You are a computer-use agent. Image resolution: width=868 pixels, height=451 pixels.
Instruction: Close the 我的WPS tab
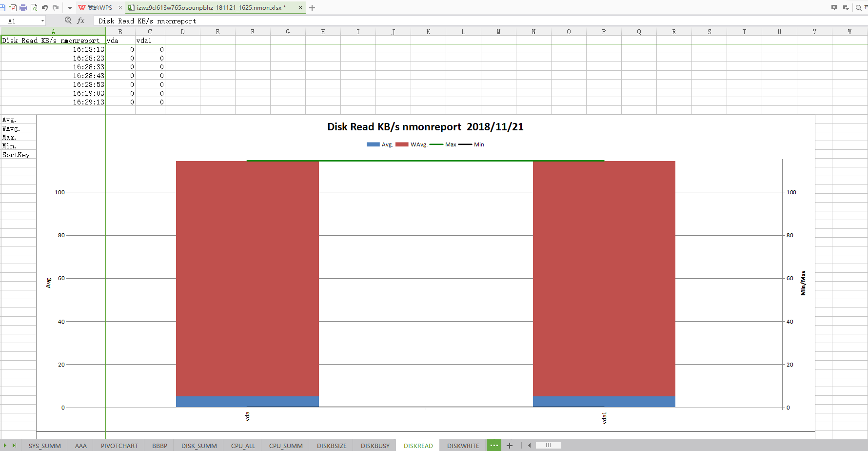[120, 8]
